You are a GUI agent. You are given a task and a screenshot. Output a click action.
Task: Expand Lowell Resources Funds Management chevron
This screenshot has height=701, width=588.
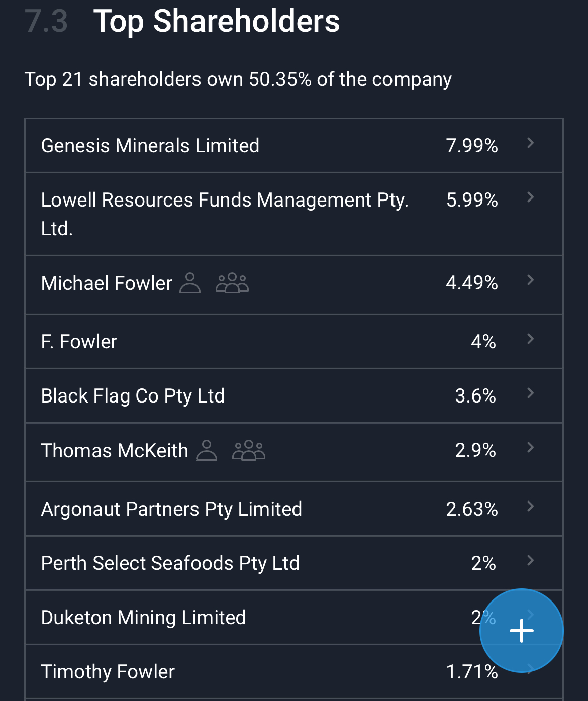pyautogui.click(x=530, y=197)
